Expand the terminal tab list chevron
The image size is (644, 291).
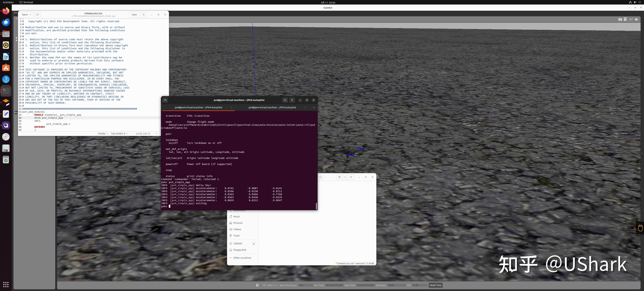click(314, 107)
